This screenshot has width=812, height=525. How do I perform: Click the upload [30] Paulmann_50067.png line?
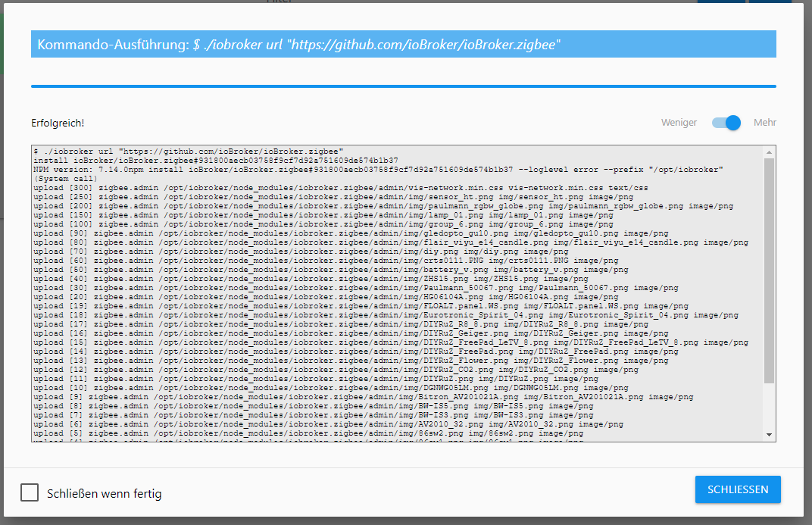coord(356,287)
